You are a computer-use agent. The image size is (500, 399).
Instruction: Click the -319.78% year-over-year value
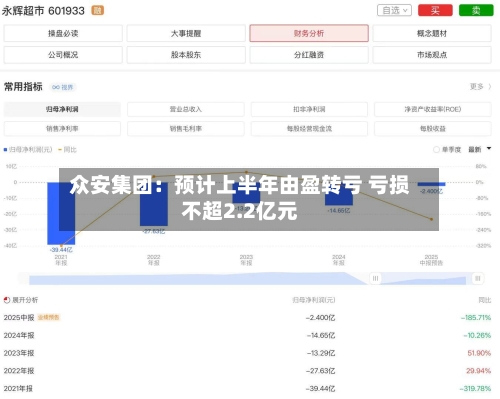476,388
